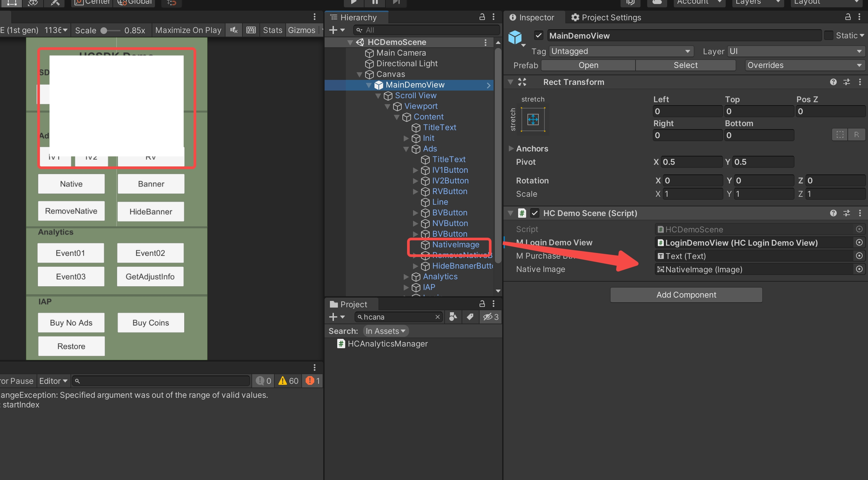The image size is (868, 480).
Task: Expand the Analytics node in Hierarchy
Action: 406,277
